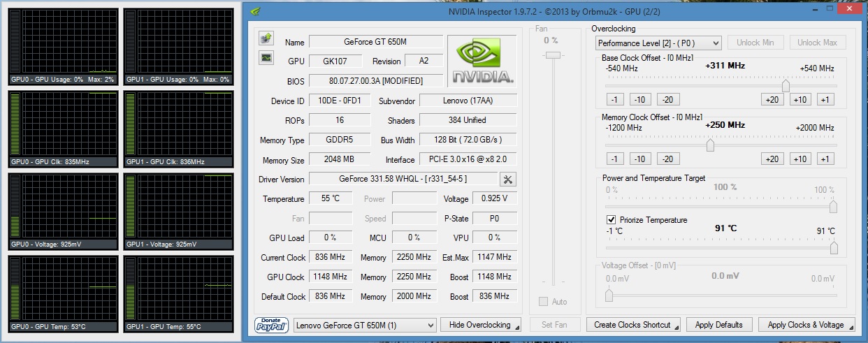Decrease base clock offset by 10 MHz
868x343 pixels.
(639, 99)
